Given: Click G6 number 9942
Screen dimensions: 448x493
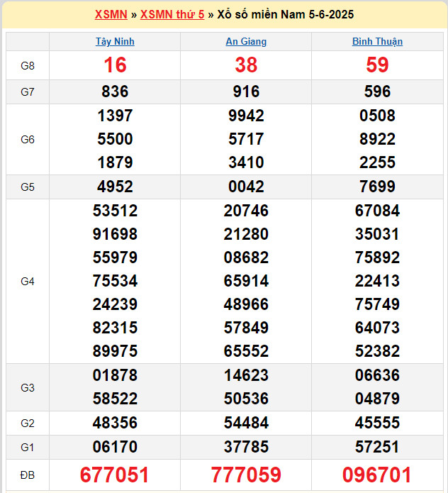Looking at the screenshot, I should [246, 116].
